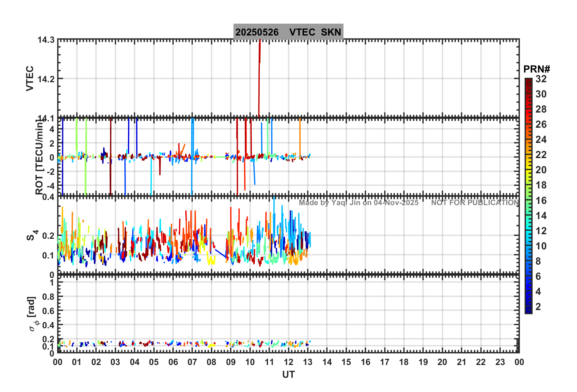Click the "07" hour tick on UT axis

pos(192,362)
